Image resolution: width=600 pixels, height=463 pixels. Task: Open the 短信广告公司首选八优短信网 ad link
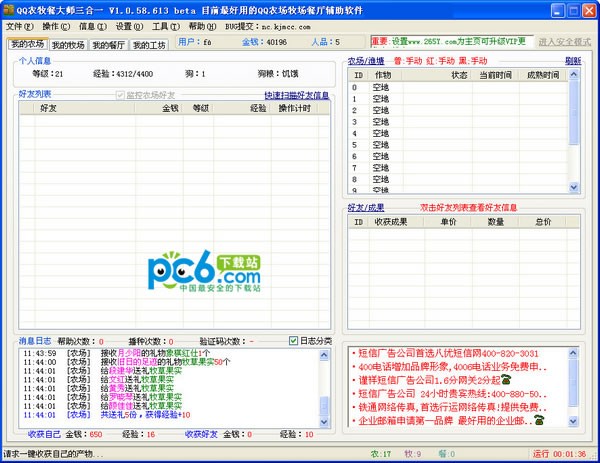pos(448,353)
